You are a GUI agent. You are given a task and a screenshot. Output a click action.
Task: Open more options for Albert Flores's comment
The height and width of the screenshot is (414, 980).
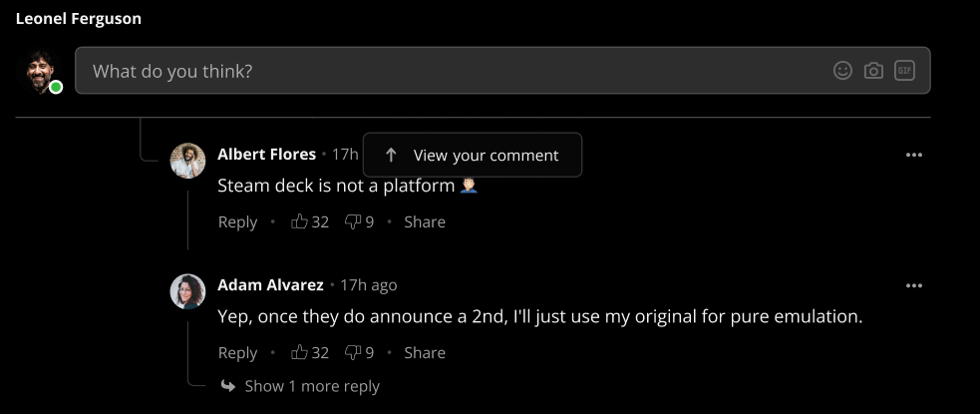point(914,155)
